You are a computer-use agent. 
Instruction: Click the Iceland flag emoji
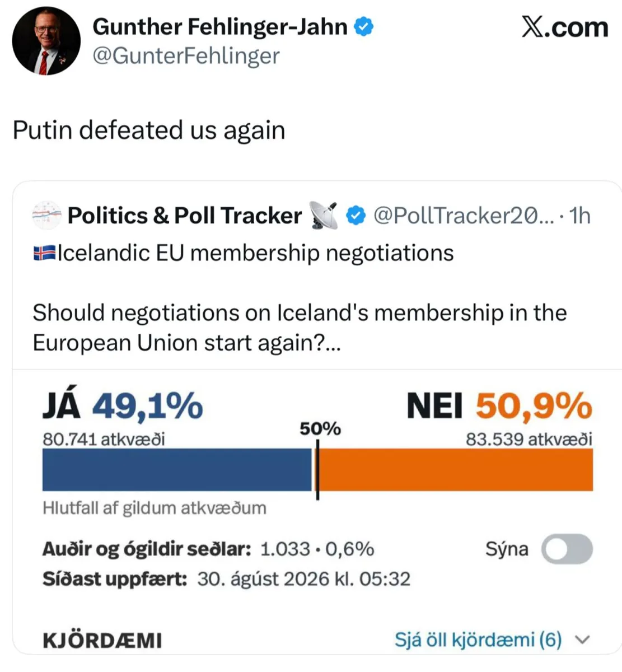[44, 253]
